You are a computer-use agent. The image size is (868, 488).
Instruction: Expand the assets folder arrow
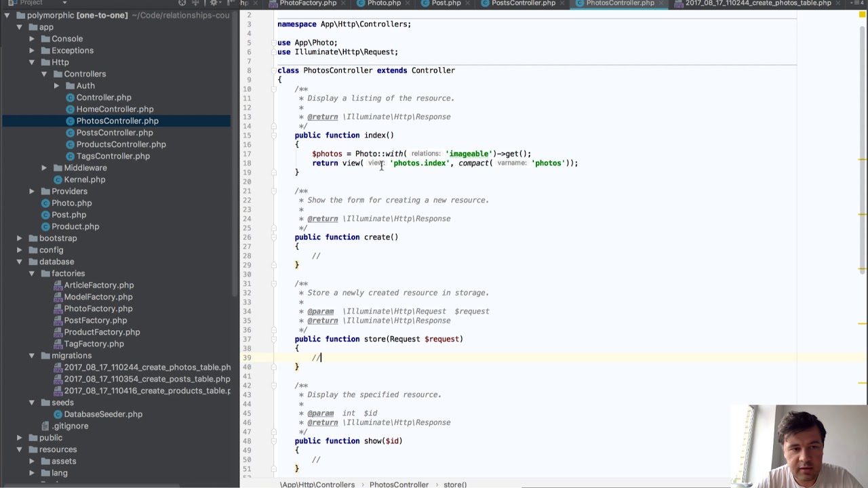click(32, 461)
